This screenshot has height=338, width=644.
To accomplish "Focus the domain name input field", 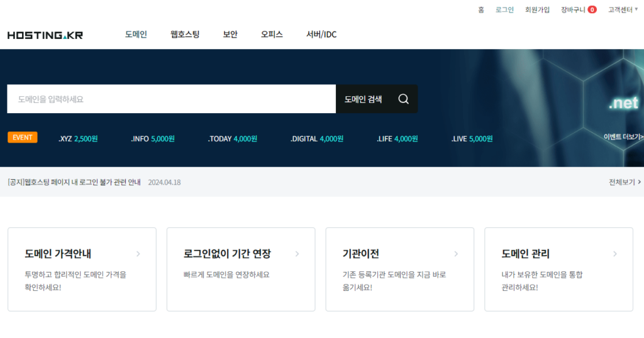I will point(171,99).
